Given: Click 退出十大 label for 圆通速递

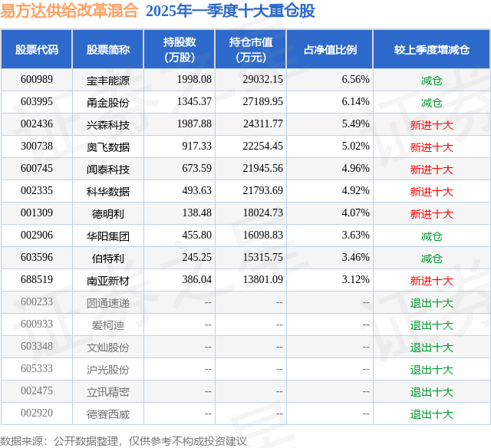Looking at the screenshot, I should tap(432, 303).
